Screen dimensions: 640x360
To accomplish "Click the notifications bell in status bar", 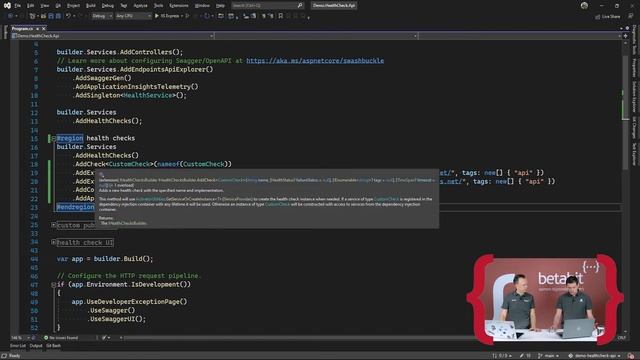I will coord(631,356).
